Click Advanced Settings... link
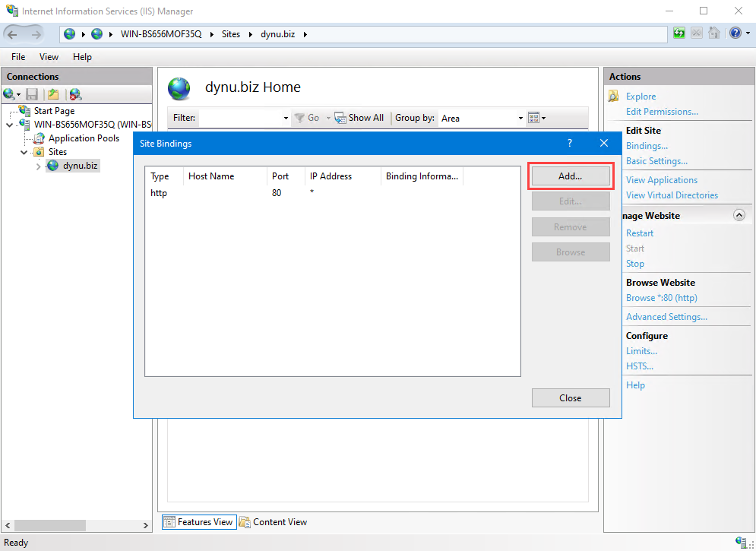The image size is (756, 551). click(666, 317)
